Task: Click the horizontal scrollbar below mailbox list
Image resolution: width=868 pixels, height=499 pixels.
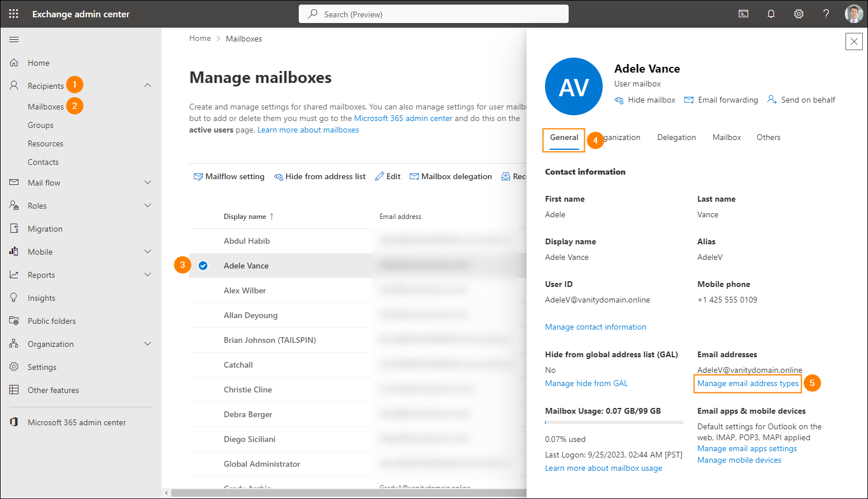Action: click(349, 493)
